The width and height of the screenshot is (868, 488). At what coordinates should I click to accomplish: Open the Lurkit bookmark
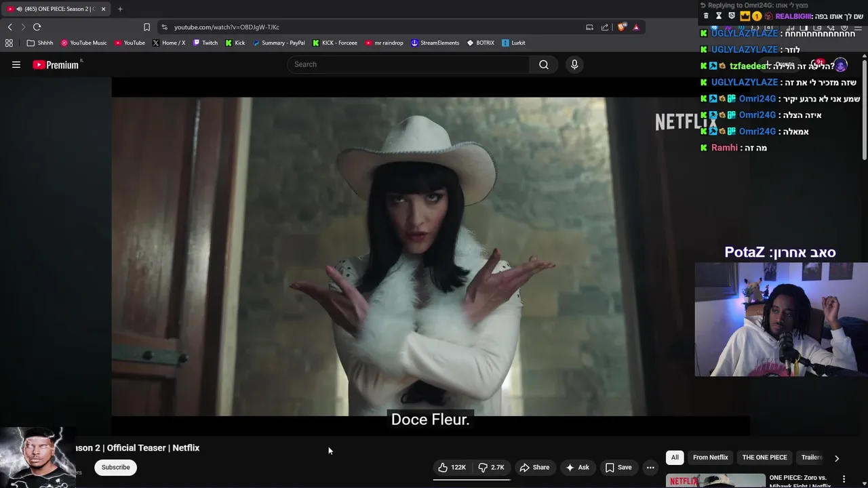[x=513, y=43]
